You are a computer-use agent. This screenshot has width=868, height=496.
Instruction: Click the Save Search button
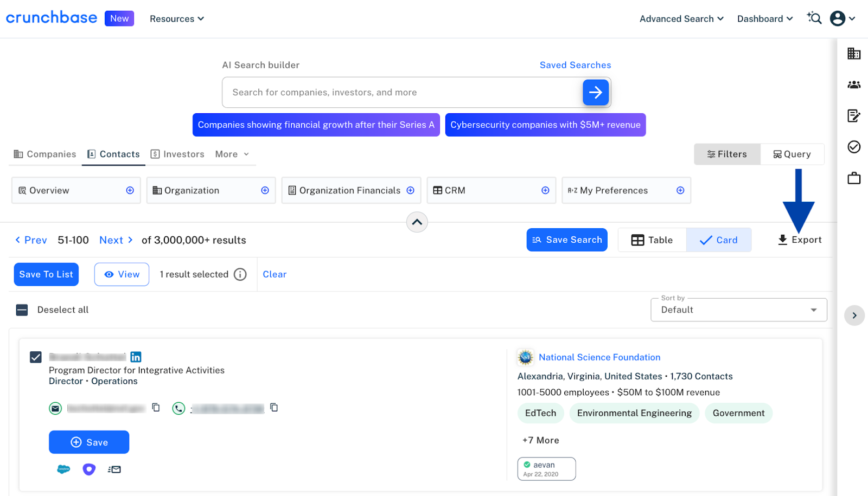(567, 240)
